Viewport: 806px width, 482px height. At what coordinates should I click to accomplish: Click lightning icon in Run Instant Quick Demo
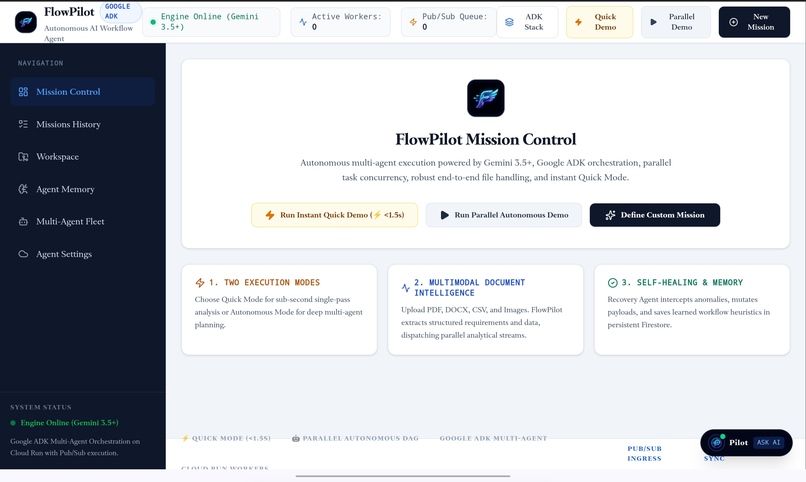tap(270, 215)
